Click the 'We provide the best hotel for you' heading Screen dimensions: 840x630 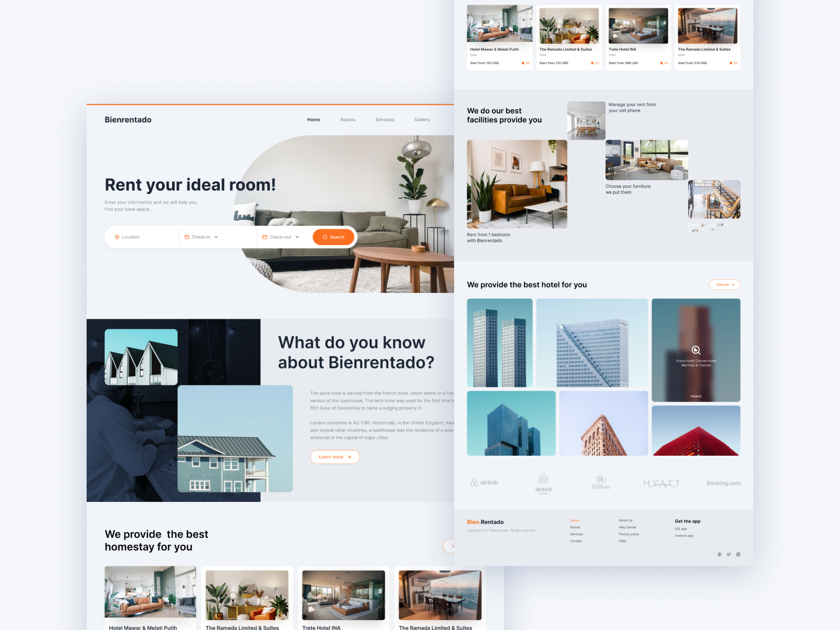(x=527, y=285)
